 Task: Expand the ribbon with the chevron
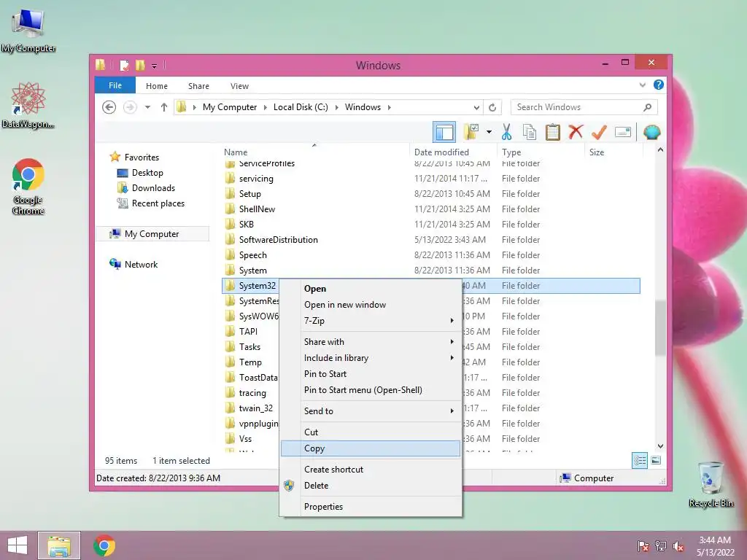642,85
